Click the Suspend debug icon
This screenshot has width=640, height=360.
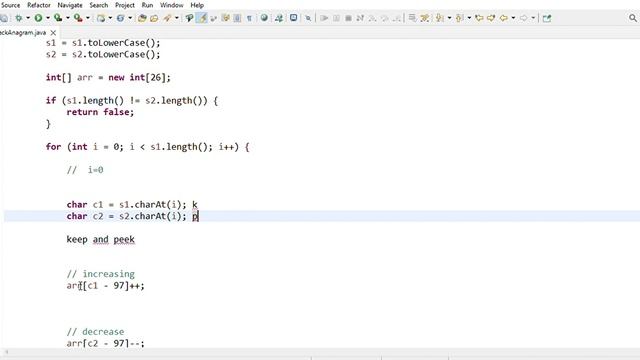[x=336, y=18]
